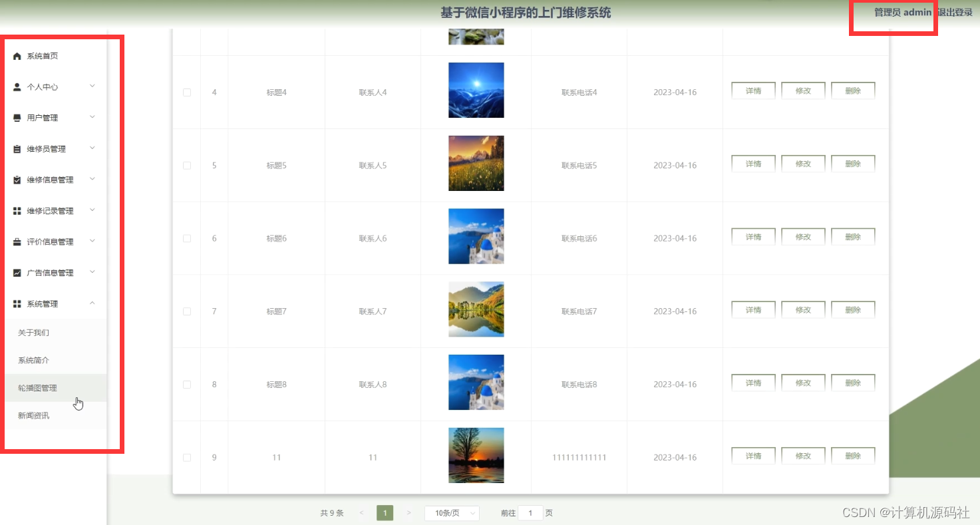Click the 111111111111 phone cell
The height and width of the screenshot is (525, 980).
[x=579, y=458]
